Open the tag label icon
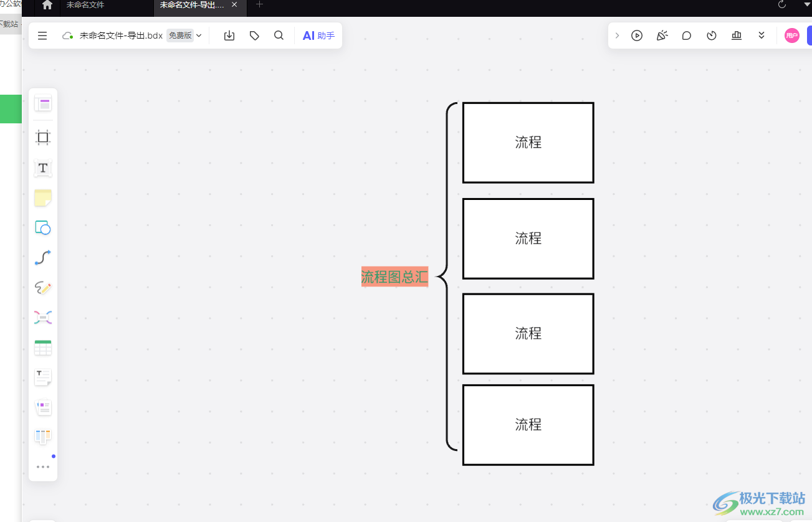 254,36
